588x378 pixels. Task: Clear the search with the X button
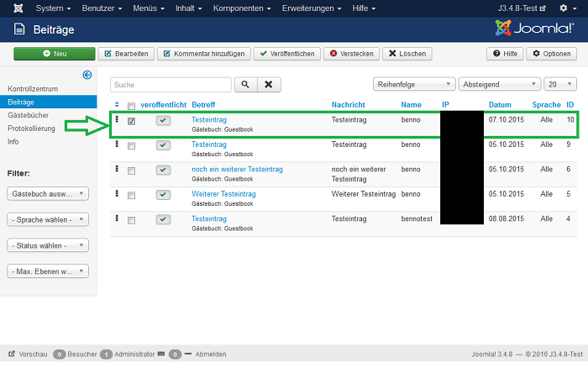pyautogui.click(x=268, y=85)
